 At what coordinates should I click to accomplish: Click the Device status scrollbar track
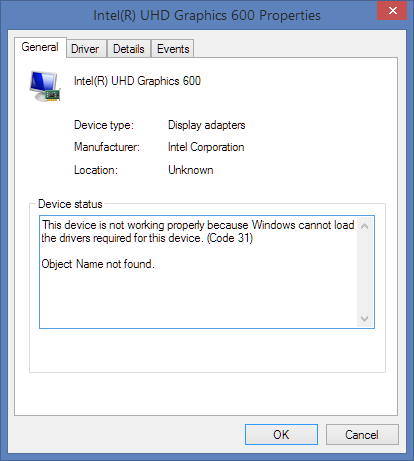(364, 272)
